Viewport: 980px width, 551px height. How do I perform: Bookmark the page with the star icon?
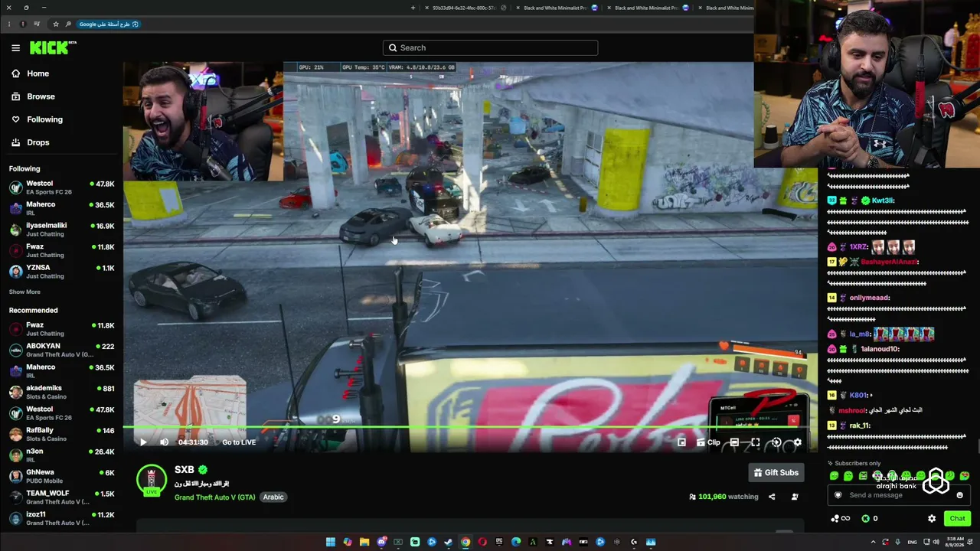pos(56,24)
